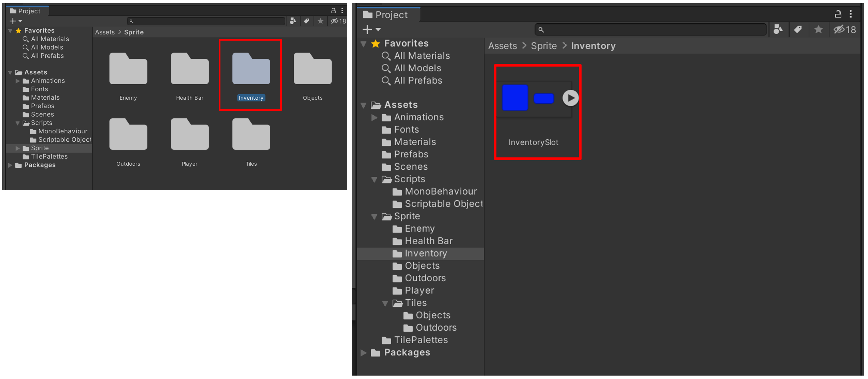Expand InventorySlot sprite with arrow button
868x379 pixels.
tap(570, 98)
